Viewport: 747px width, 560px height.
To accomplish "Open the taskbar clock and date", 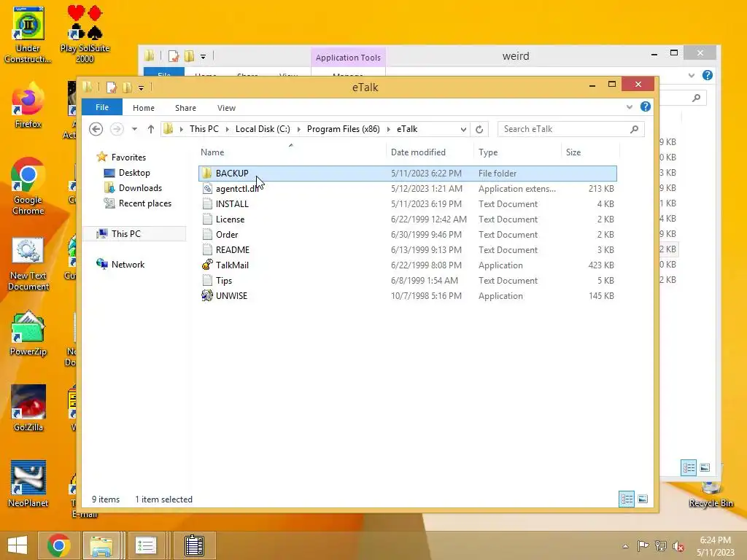I will pos(715,546).
